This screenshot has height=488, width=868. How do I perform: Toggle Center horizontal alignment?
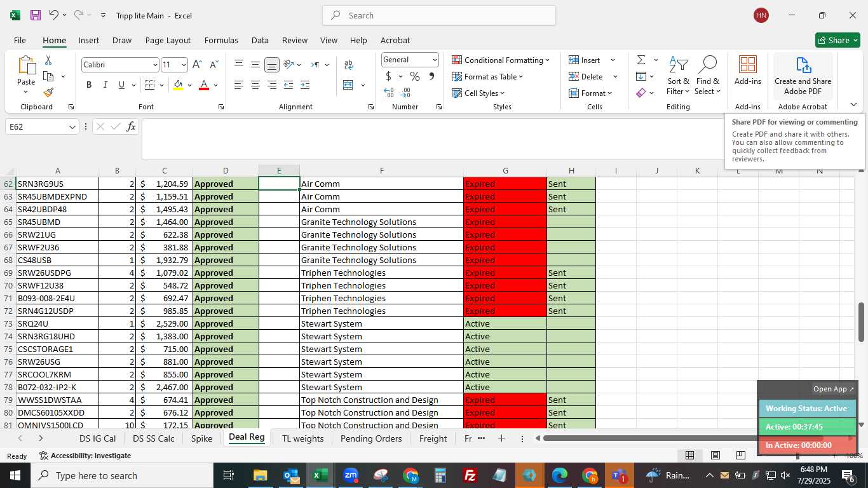[x=255, y=85]
